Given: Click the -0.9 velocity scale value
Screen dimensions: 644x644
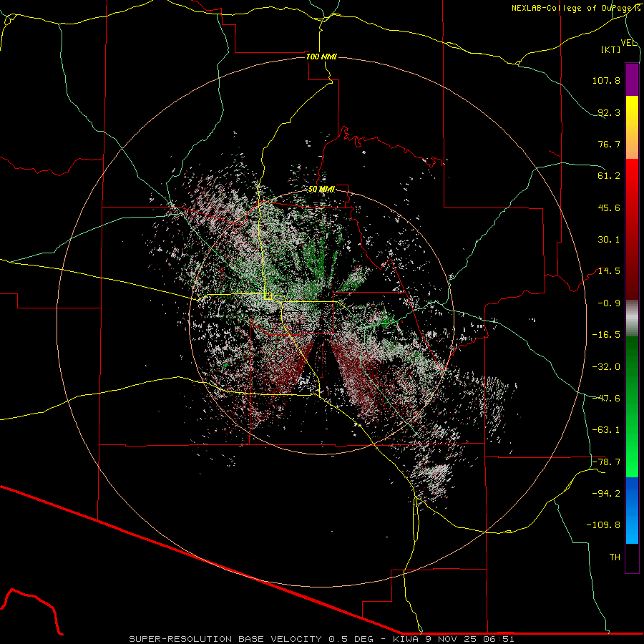Looking at the screenshot, I should (609, 303).
